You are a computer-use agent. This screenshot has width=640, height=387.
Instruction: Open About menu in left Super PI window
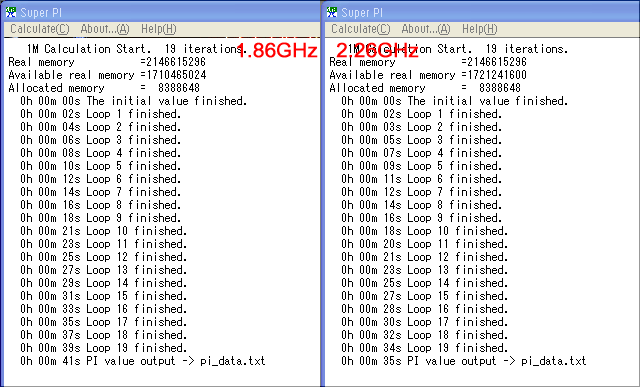104,29
